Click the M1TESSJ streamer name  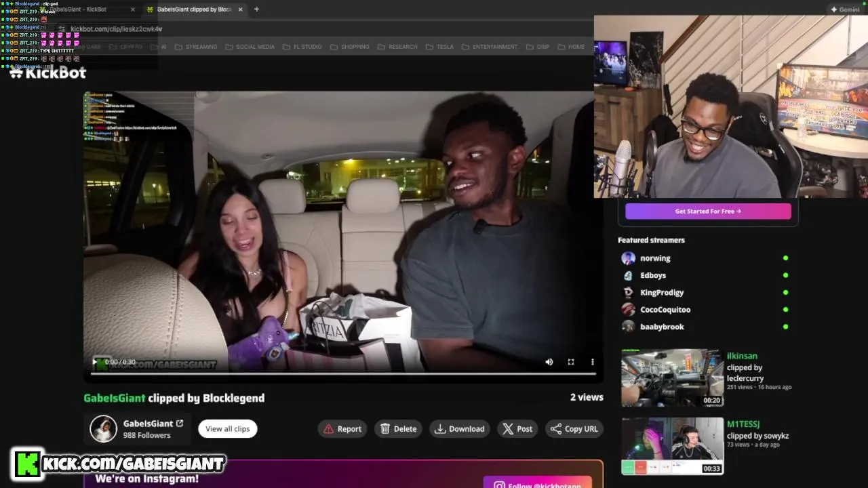coord(743,424)
